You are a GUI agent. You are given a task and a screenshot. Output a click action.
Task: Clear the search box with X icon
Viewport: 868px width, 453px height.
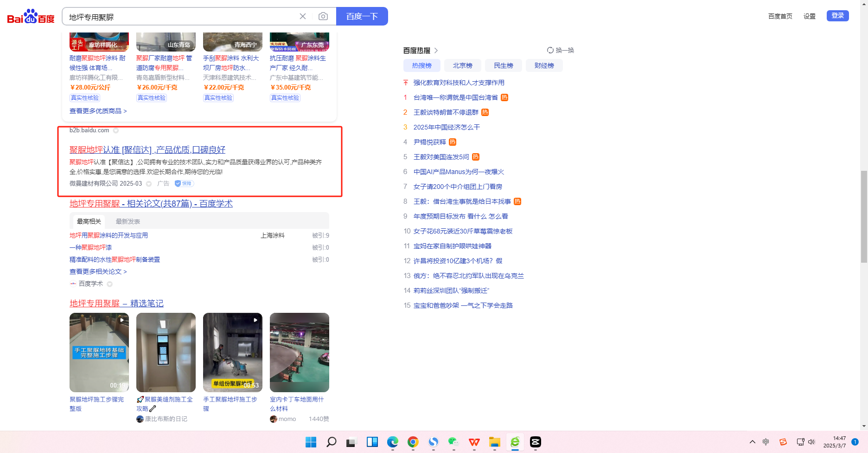point(303,17)
